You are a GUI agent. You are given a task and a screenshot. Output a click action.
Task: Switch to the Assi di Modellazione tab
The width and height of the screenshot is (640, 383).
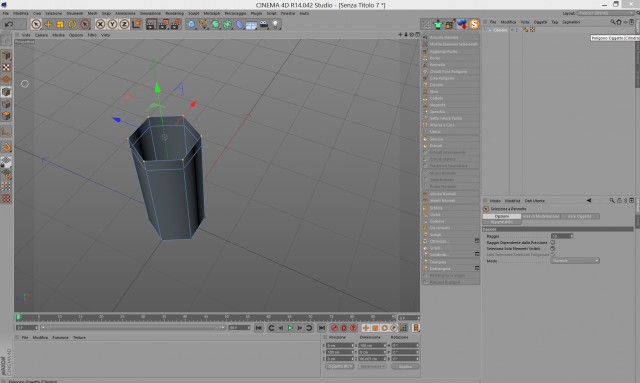pyautogui.click(x=541, y=216)
